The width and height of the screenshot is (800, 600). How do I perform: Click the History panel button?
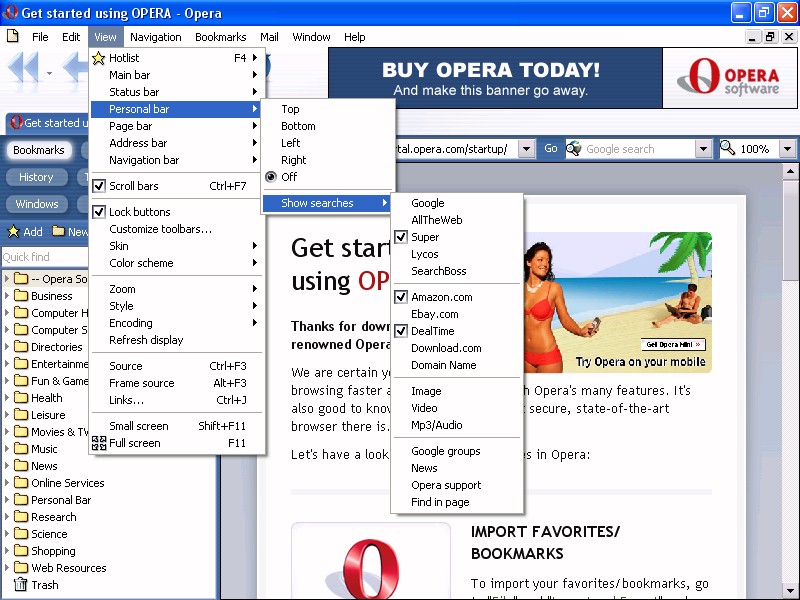36,177
